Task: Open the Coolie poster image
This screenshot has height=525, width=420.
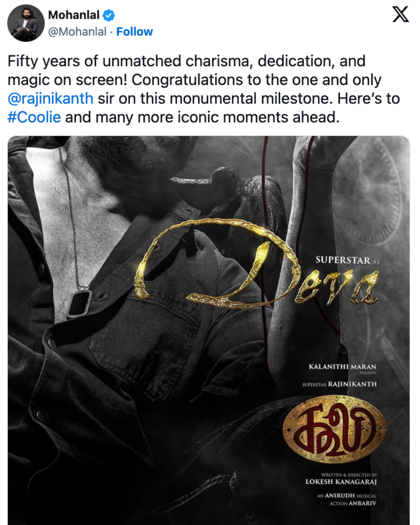Action: tap(209, 330)
